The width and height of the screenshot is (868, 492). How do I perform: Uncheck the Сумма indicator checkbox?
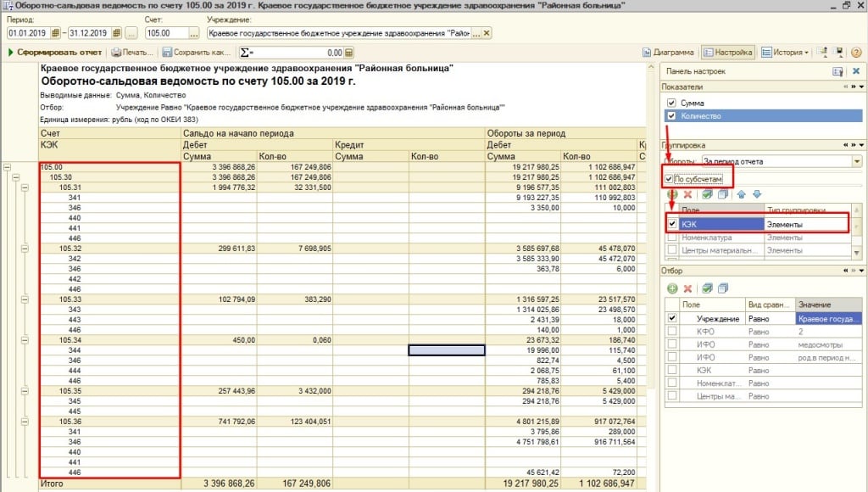coord(671,103)
